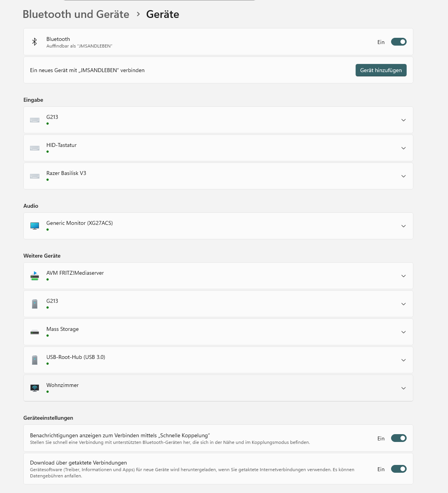Toggle Schnelle Koppelung notifications switch

(x=399, y=438)
